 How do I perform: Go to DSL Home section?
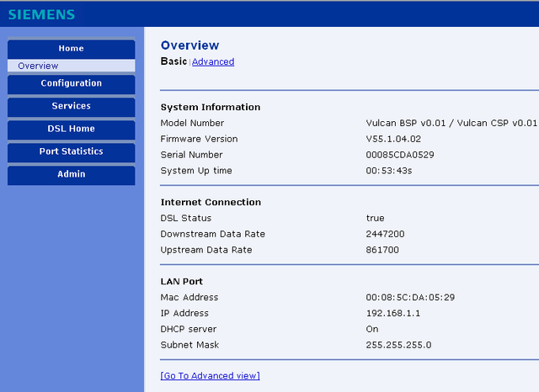pyautogui.click(x=71, y=129)
